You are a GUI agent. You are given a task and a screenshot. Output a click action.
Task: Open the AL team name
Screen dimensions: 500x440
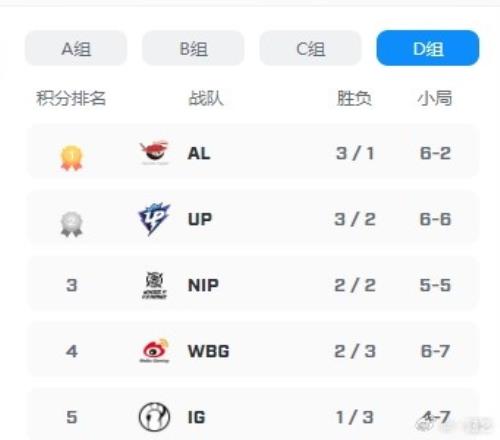199,153
